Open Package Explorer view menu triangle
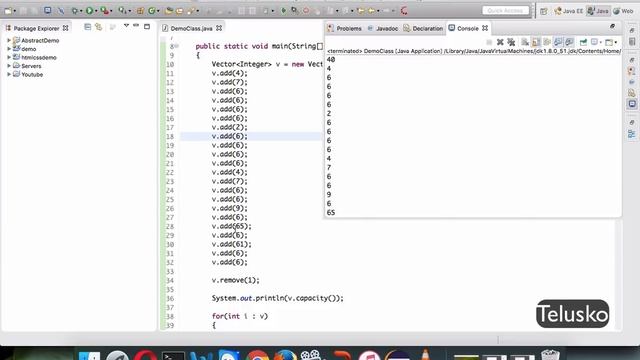 pos(126,26)
